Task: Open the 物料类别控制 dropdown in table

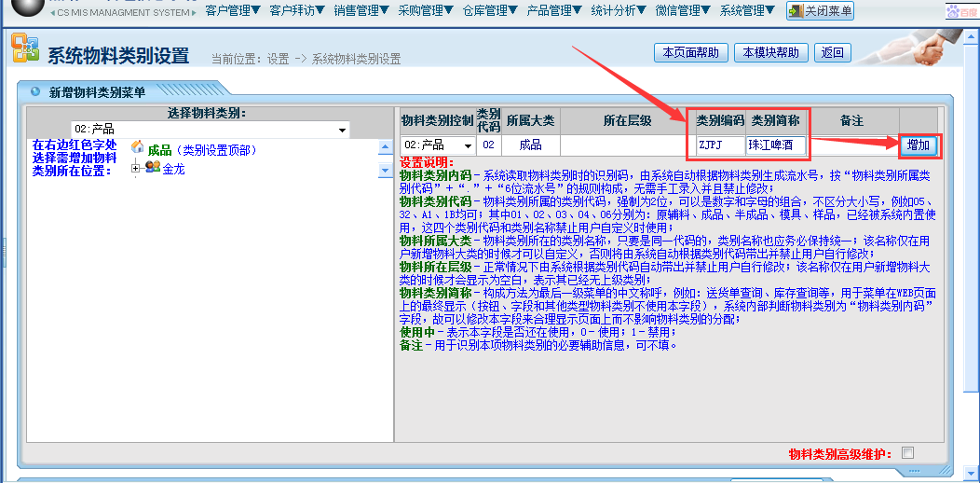Action: [x=437, y=145]
